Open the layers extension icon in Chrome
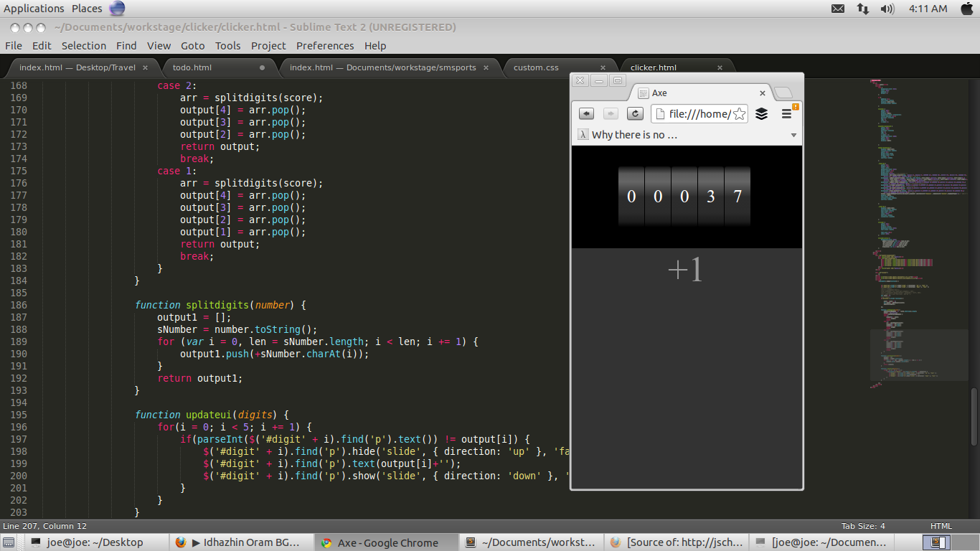The width and height of the screenshot is (980, 551). pyautogui.click(x=762, y=113)
